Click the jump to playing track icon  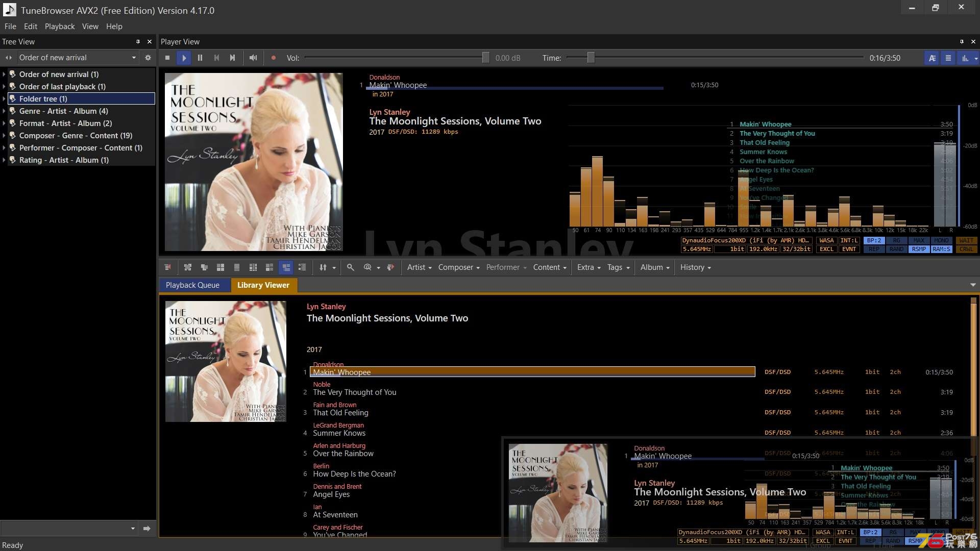coord(390,267)
